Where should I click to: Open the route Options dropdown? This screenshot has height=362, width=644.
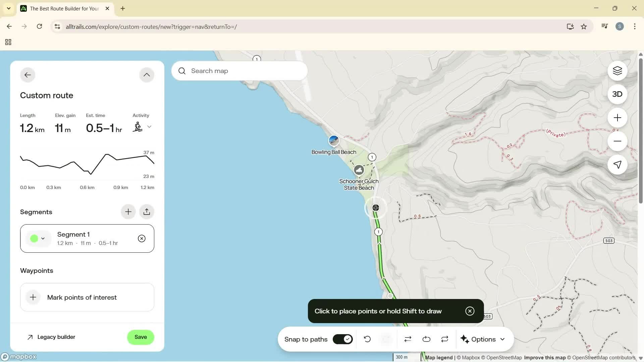(483, 339)
